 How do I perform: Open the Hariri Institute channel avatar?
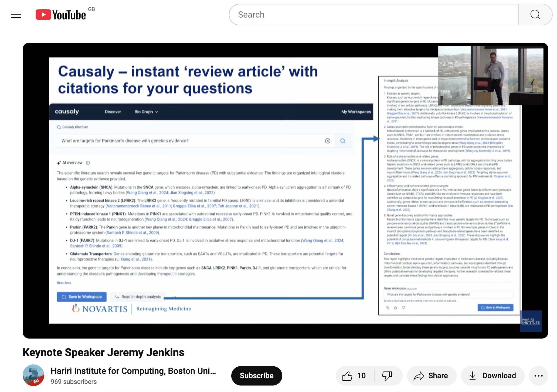[x=33, y=375]
